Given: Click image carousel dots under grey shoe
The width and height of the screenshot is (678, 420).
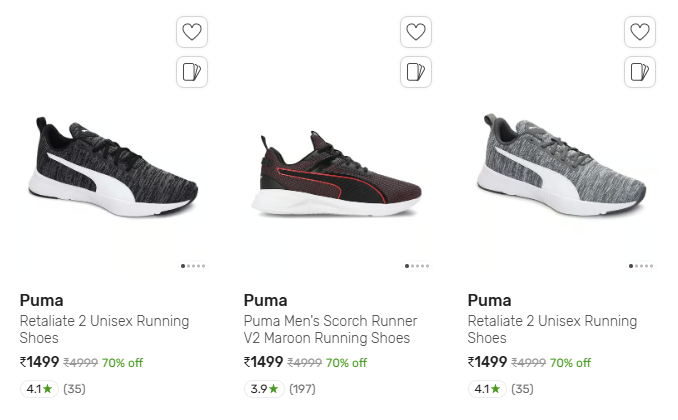Looking at the screenshot, I should tap(642, 266).
